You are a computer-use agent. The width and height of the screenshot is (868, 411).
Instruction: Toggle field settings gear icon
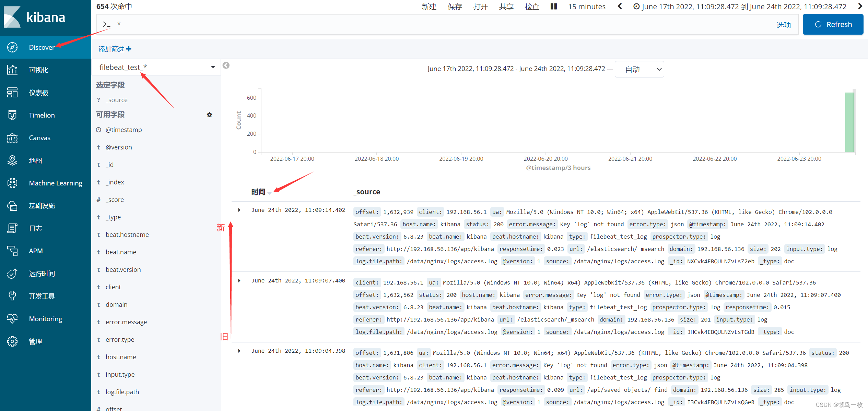click(209, 114)
